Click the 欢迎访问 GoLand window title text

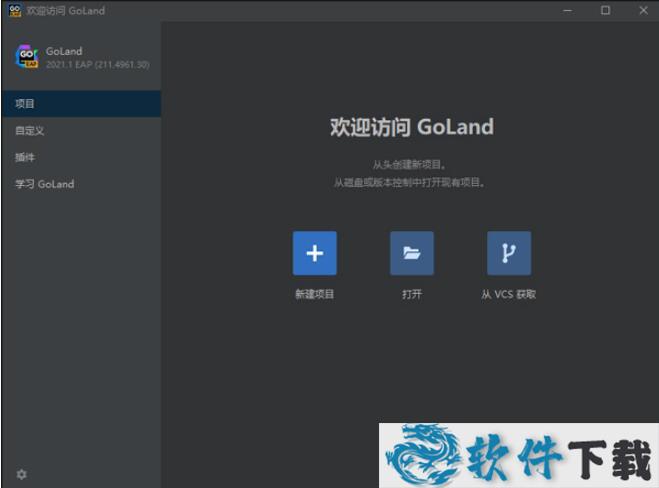pos(66,10)
